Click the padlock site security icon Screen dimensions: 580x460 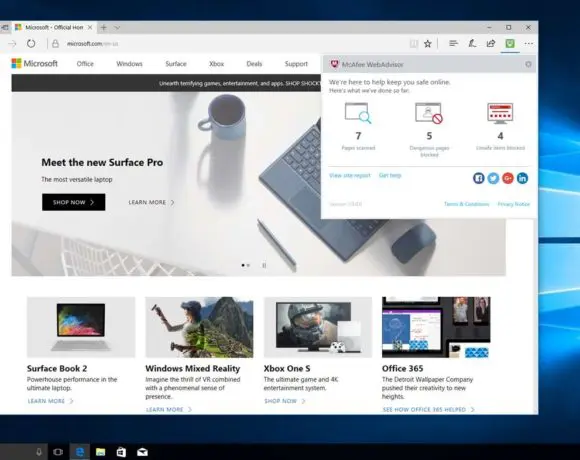point(55,44)
